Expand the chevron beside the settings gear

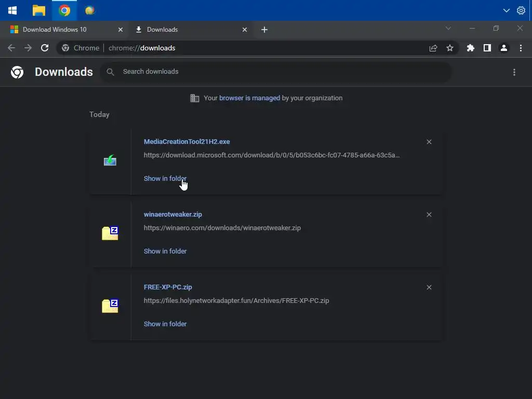[x=506, y=10]
